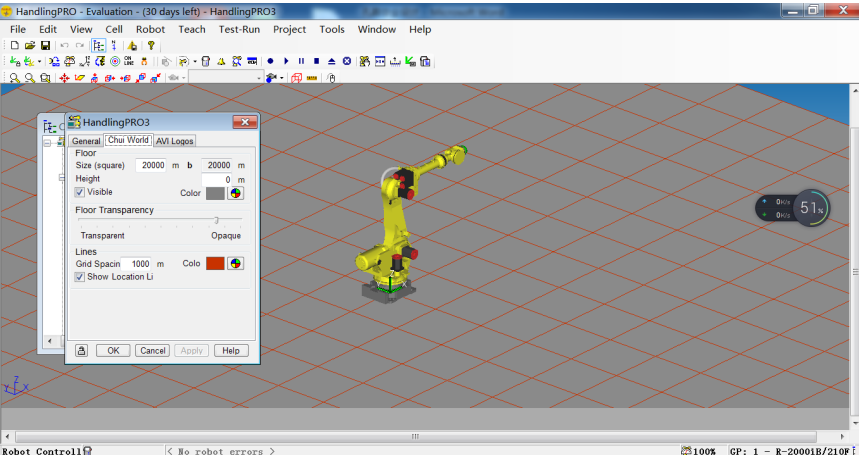Click the green arrow monitor toolbar icon
This screenshot has width=859, height=455.
(410, 61)
